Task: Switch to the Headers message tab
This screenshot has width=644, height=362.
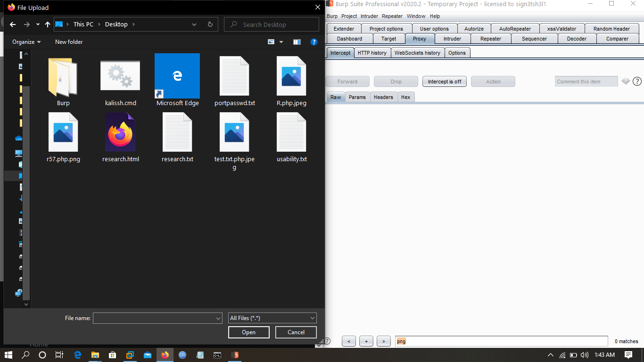Action: click(383, 97)
